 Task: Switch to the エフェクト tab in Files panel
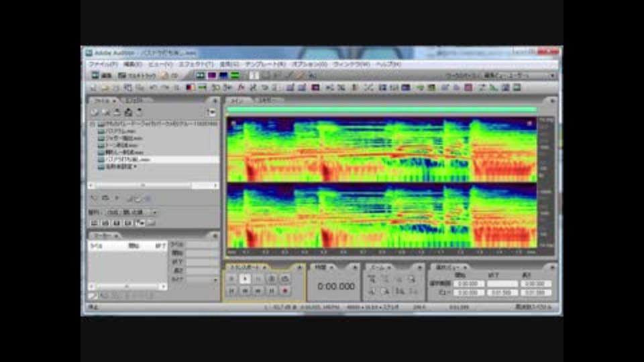click(x=134, y=100)
